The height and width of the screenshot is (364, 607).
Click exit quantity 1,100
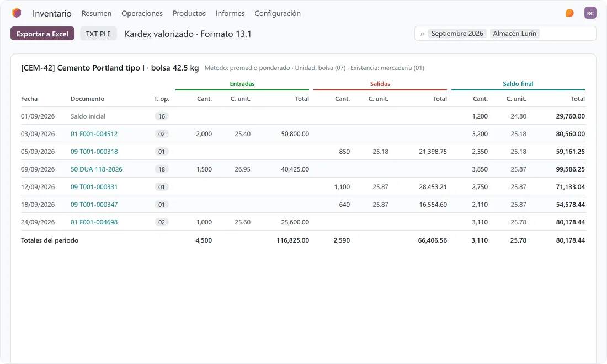342,187
